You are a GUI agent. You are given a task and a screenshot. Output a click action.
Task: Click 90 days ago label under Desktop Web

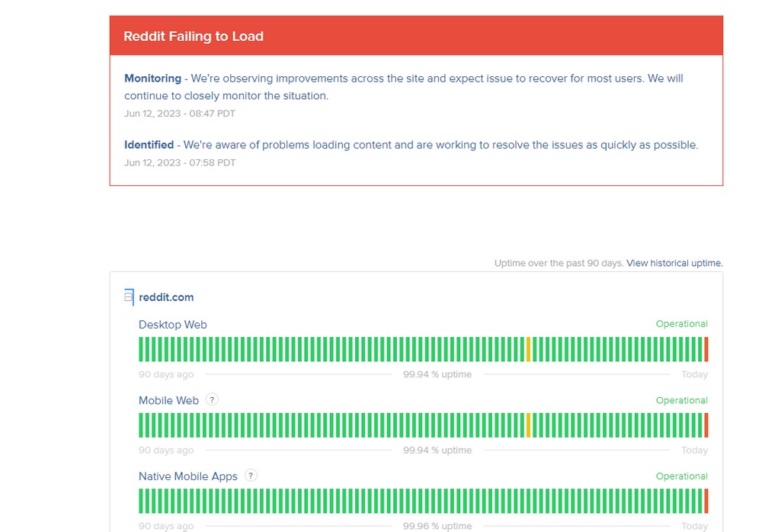coord(166,374)
